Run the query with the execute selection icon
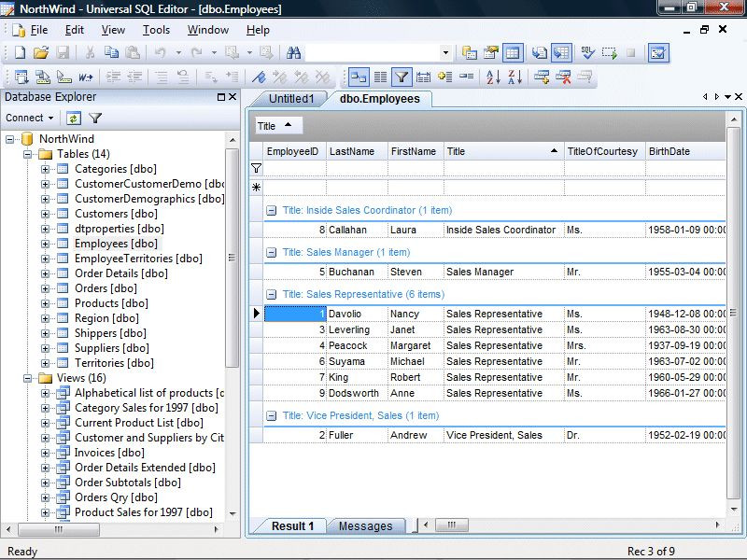 [610, 52]
